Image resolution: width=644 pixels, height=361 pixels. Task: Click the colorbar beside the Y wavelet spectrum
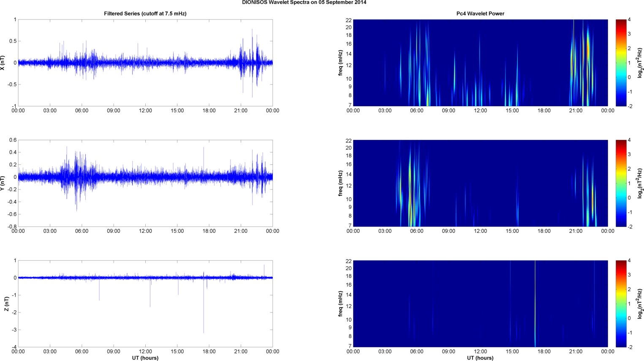tap(621, 183)
